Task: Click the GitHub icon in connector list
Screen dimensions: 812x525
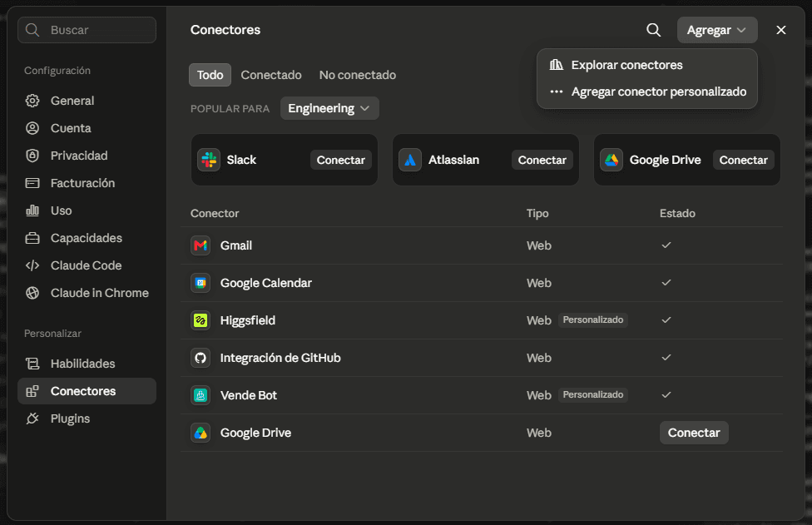Action: (x=201, y=358)
